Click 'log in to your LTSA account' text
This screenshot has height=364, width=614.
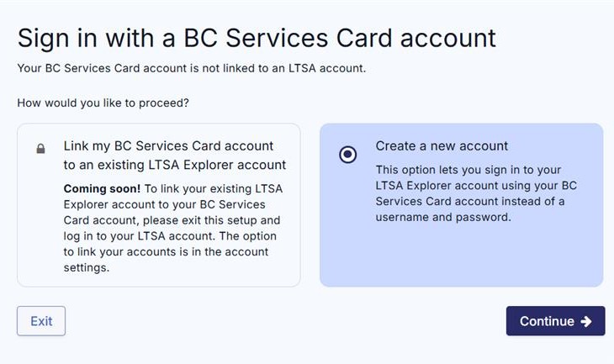(x=146, y=236)
